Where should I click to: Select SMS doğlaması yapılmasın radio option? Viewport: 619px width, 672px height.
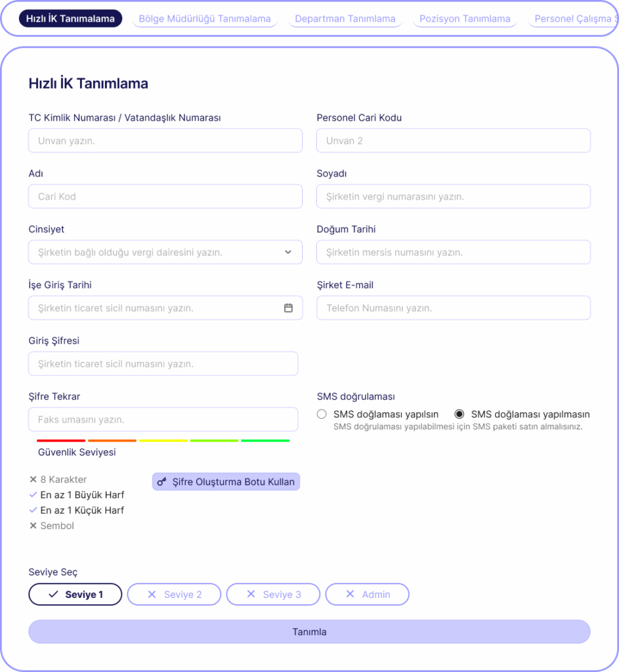(459, 414)
